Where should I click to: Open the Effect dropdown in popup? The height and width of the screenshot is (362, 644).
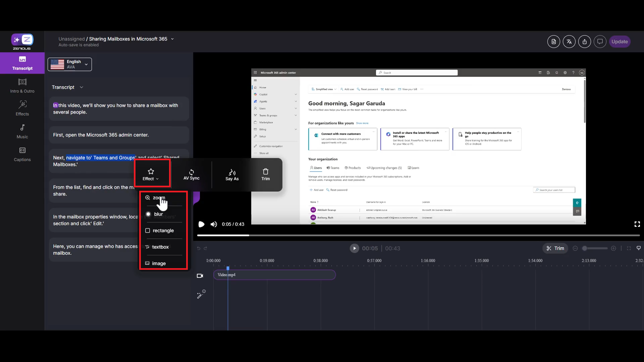click(151, 174)
